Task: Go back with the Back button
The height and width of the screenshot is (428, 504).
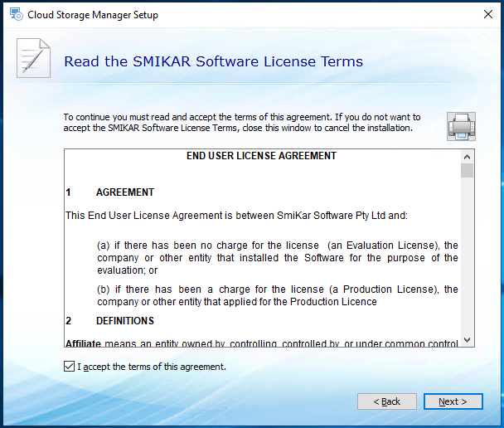Action: 387,401
